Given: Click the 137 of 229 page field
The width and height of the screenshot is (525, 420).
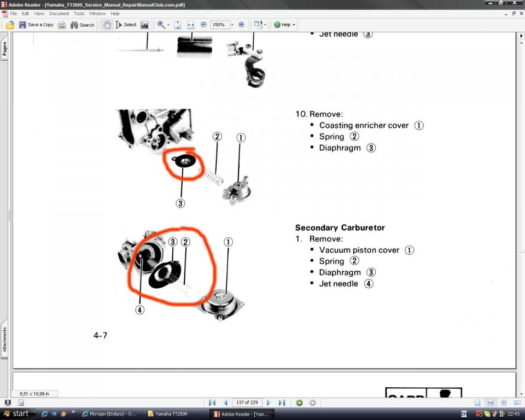Looking at the screenshot, I should (247, 402).
